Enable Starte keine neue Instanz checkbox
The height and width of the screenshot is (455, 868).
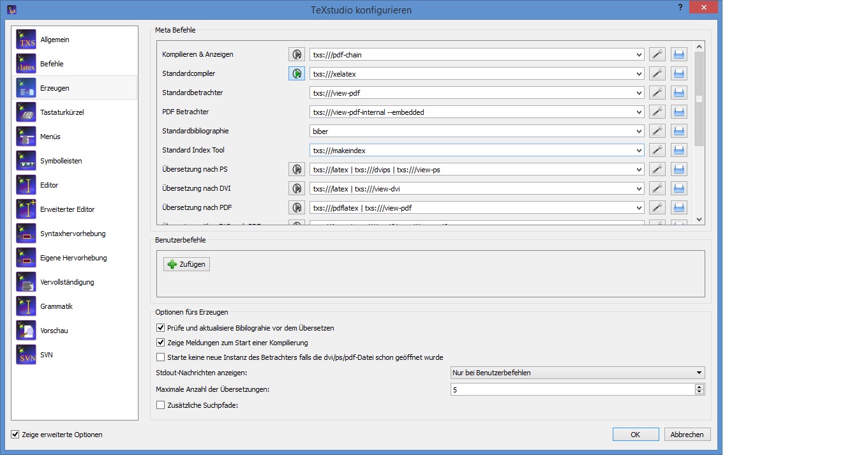(x=160, y=357)
